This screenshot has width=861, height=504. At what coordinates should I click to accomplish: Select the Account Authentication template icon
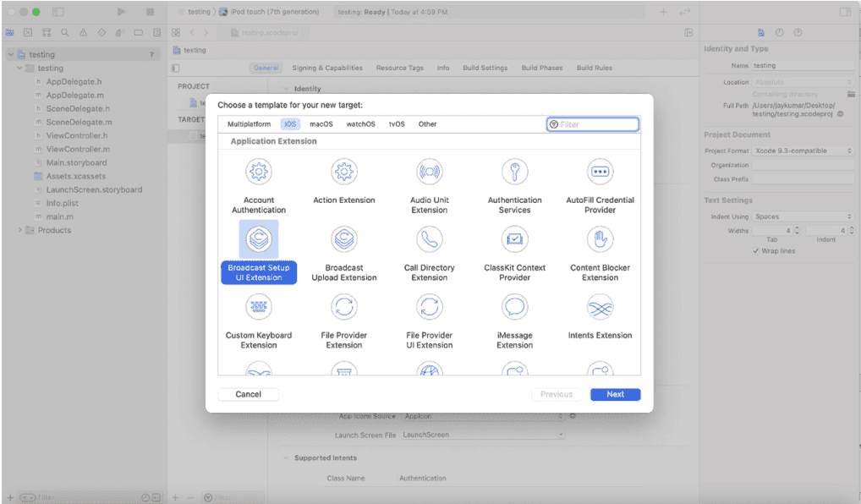coord(259,173)
